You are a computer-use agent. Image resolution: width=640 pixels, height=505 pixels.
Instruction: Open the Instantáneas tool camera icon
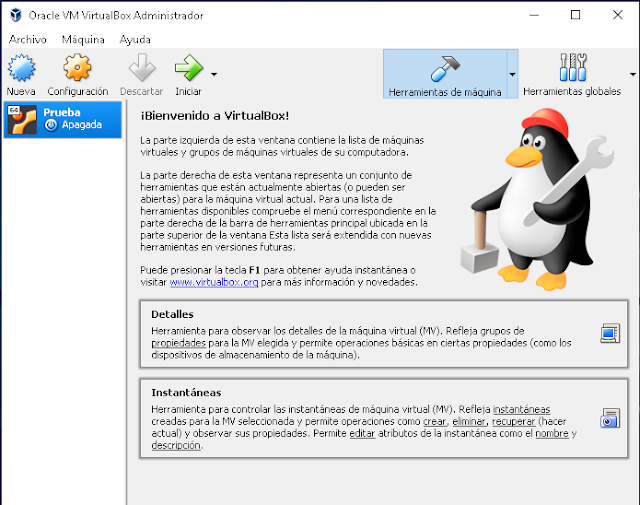pos(610,418)
